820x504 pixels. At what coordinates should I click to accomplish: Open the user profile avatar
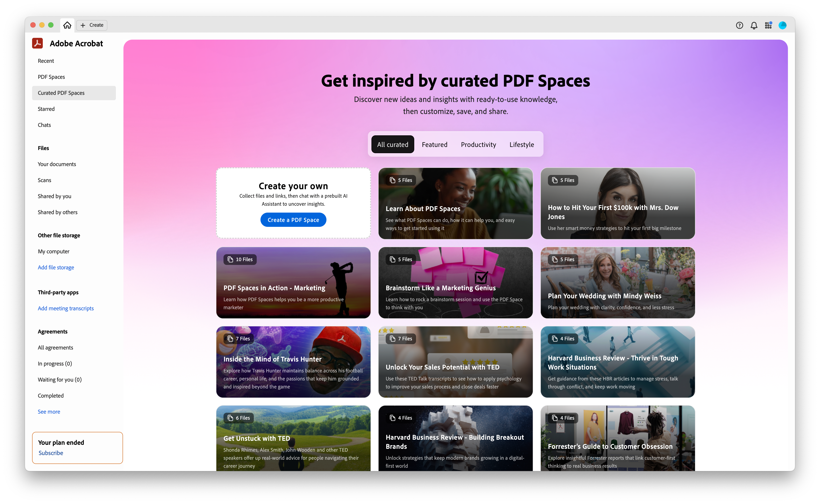(x=783, y=25)
